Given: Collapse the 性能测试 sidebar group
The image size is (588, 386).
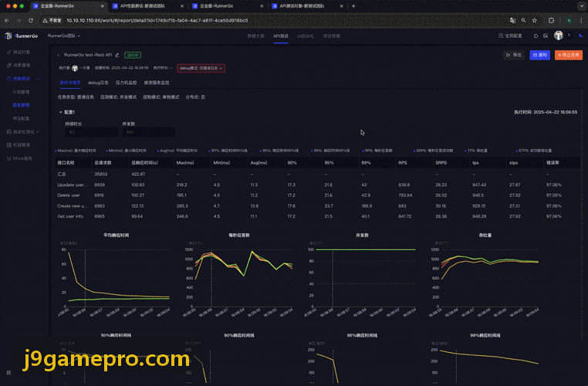Looking at the screenshot, I should click(38, 79).
